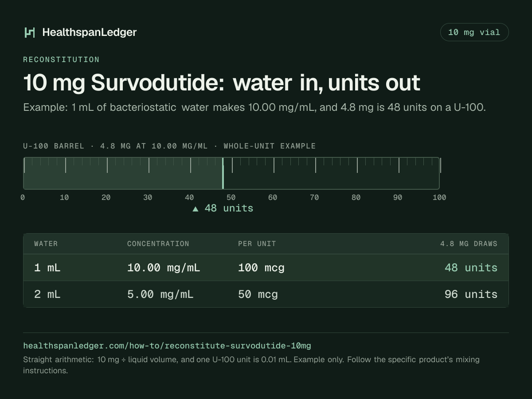Click the barrel scale label 100
Viewport: 532px width, 399px height.
point(439,197)
